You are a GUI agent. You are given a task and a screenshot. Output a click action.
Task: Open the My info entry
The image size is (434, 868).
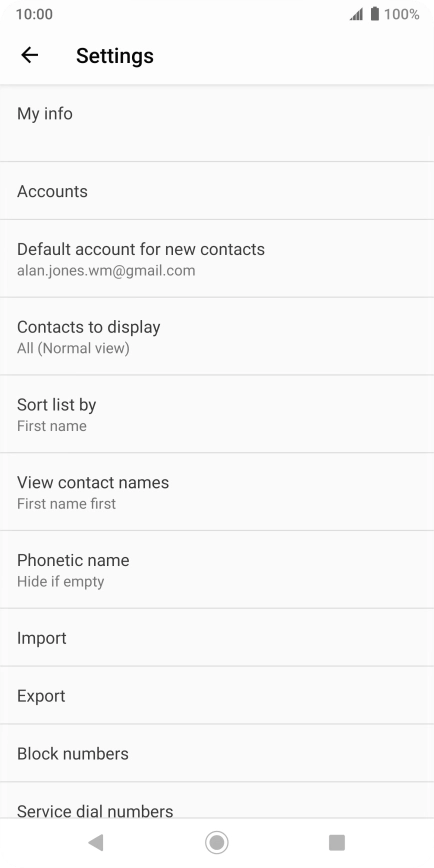click(217, 123)
